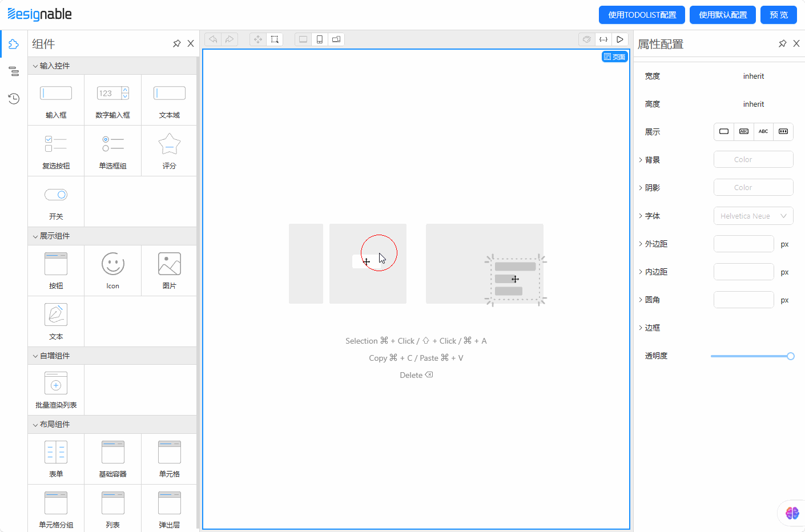This screenshot has width=805, height=532.
Task: Pick the Icon smiley component
Action: (x=112, y=271)
